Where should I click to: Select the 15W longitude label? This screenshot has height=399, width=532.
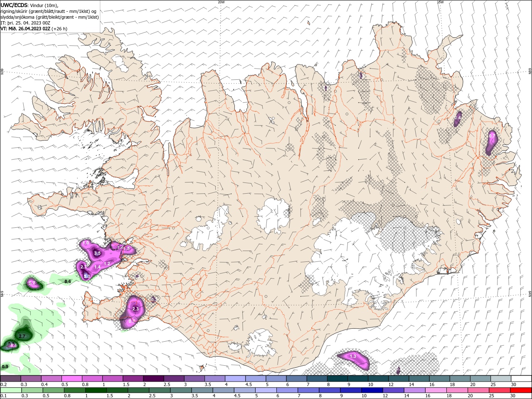click(440, 2)
